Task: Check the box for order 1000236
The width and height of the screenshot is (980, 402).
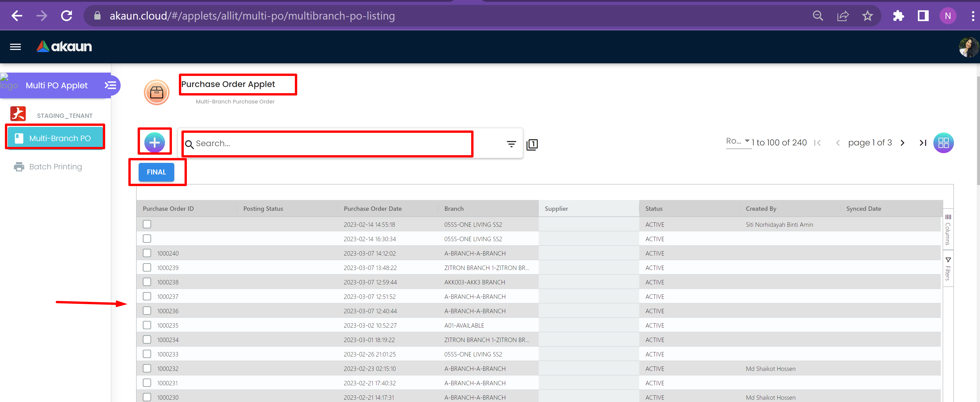Action: coord(147,311)
